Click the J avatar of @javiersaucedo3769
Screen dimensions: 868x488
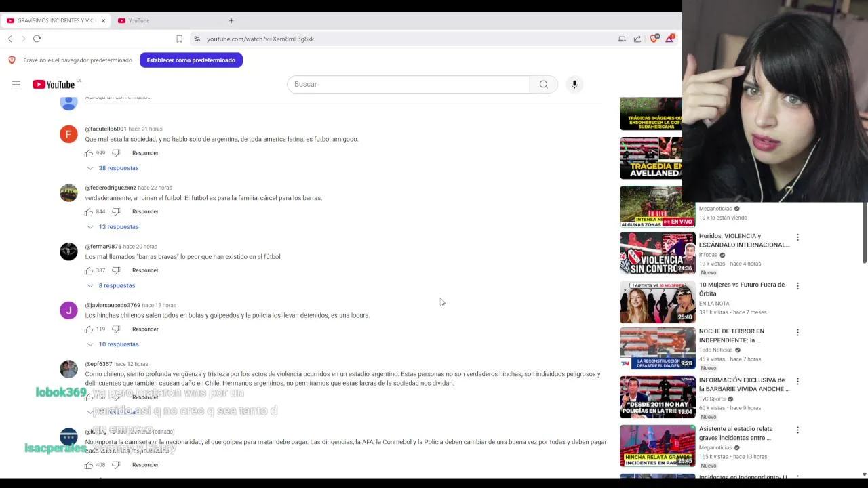tap(68, 310)
